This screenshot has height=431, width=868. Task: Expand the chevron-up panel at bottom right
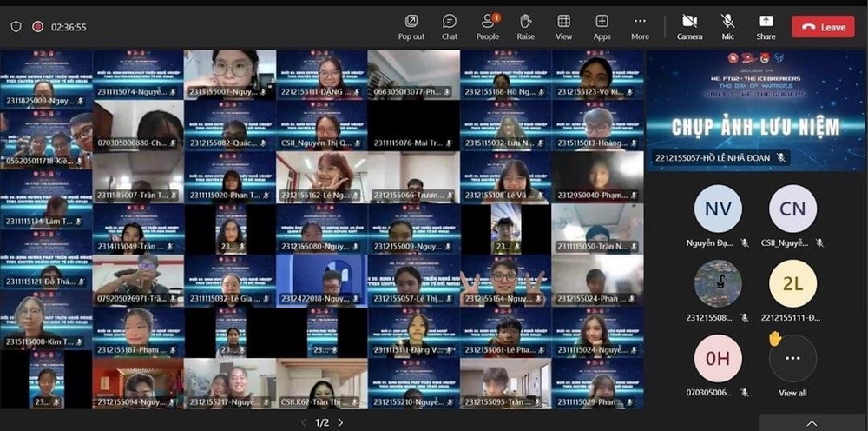click(x=812, y=423)
